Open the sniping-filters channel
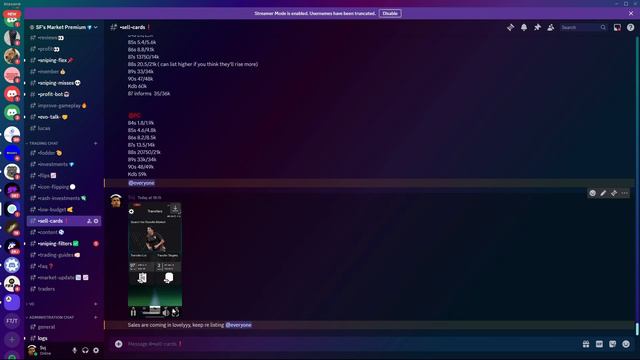 [64, 244]
